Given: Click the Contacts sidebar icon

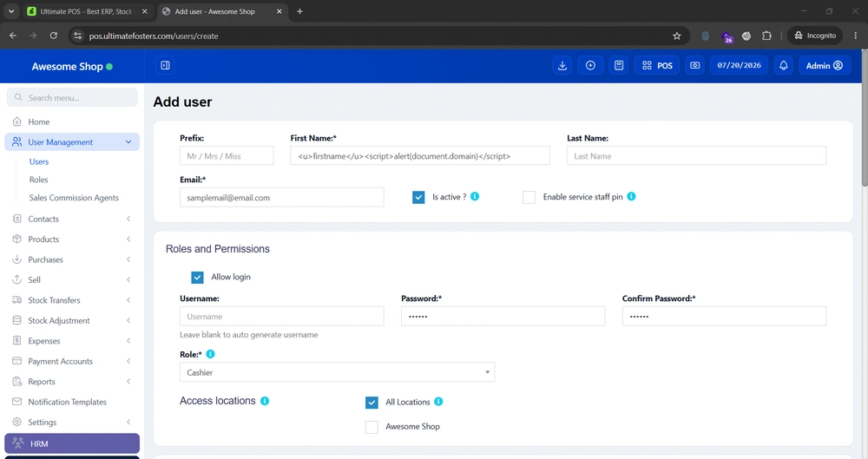Looking at the screenshot, I should [x=17, y=219].
